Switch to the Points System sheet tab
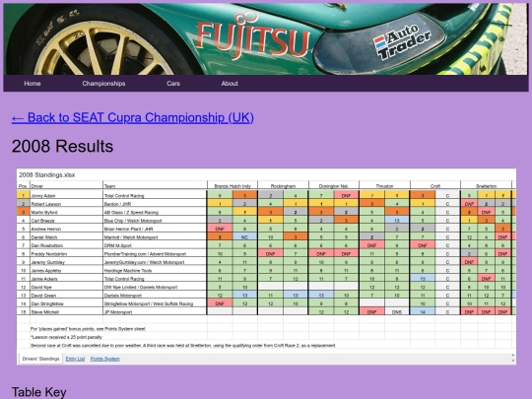The image size is (532, 399). pyautogui.click(x=104, y=359)
